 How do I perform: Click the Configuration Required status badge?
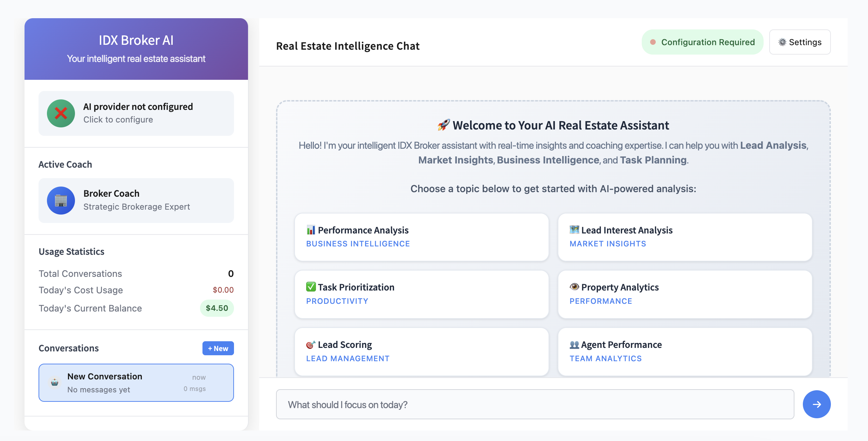[702, 42]
